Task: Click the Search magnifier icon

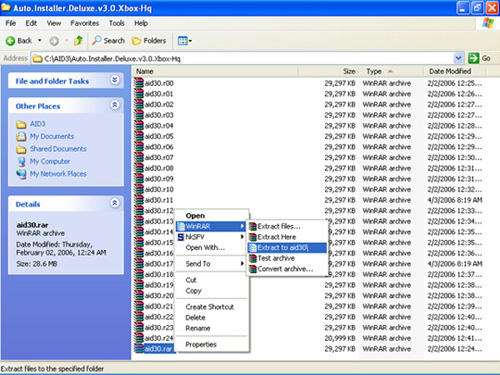Action: click(x=97, y=40)
